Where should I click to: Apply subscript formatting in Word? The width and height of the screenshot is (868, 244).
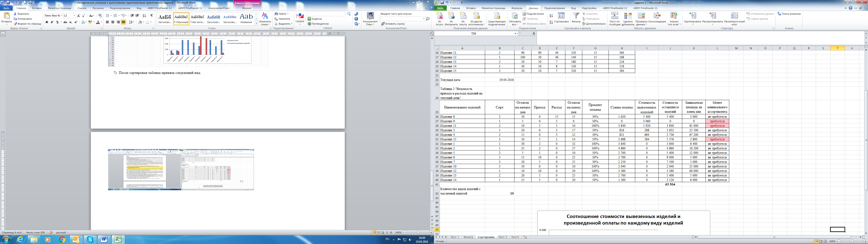tap(71, 22)
